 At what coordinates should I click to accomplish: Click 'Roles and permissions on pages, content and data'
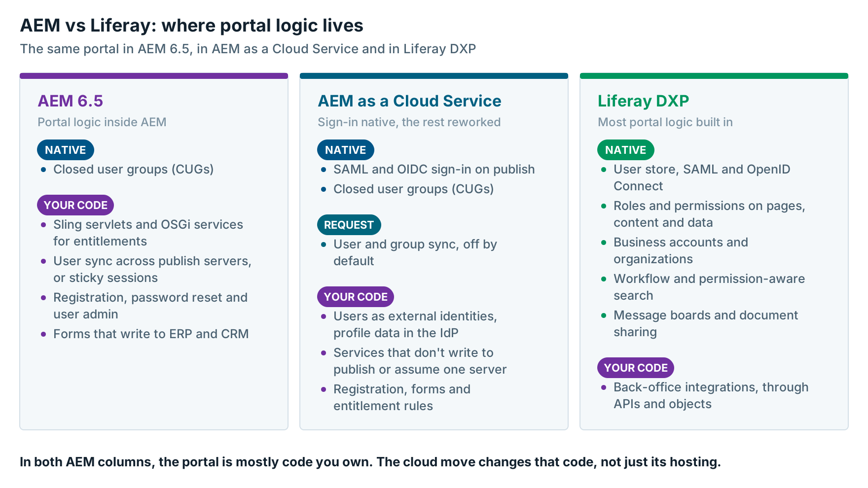click(709, 214)
